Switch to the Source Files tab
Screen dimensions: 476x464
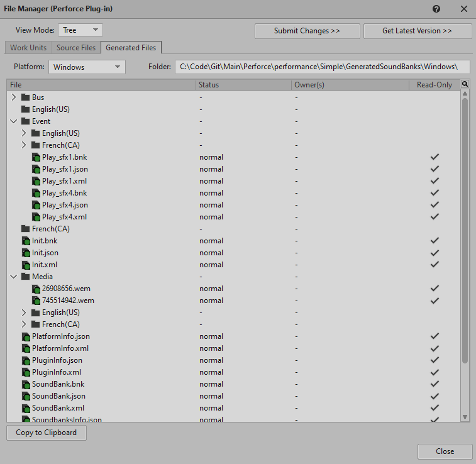76,48
